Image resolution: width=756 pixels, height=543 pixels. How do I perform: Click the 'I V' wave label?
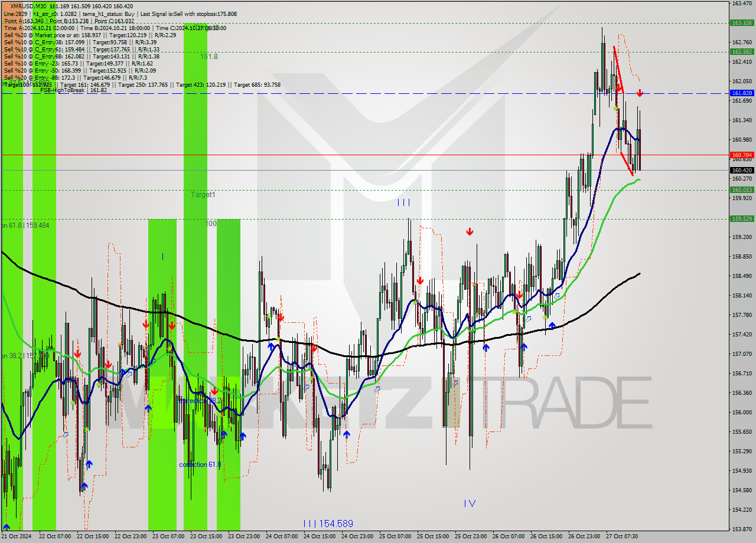click(x=470, y=503)
